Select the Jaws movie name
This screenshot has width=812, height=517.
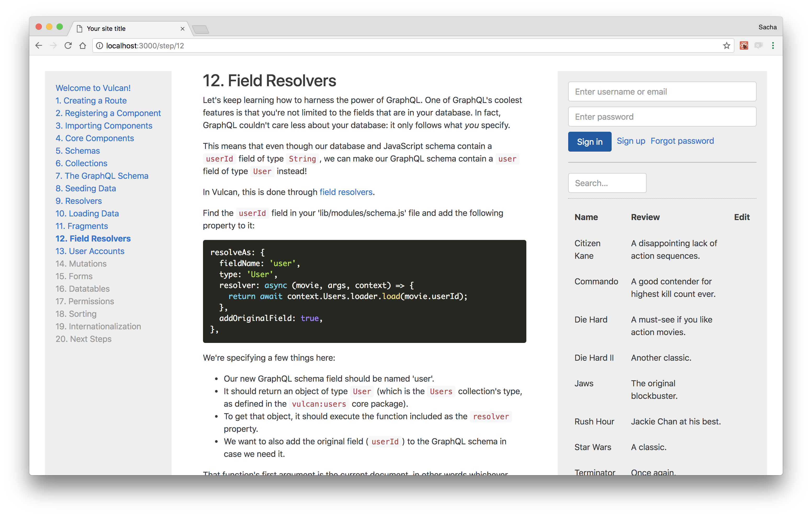[584, 383]
